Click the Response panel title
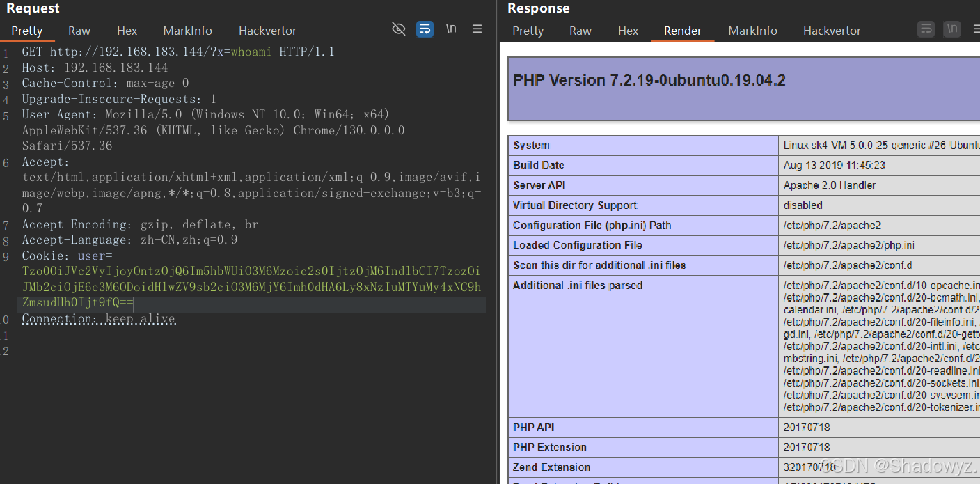Viewport: 980px width, 484px height. click(x=539, y=8)
